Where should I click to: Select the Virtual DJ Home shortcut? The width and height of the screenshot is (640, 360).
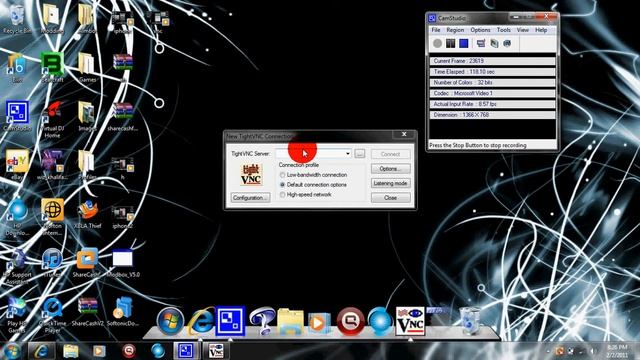[x=52, y=119]
